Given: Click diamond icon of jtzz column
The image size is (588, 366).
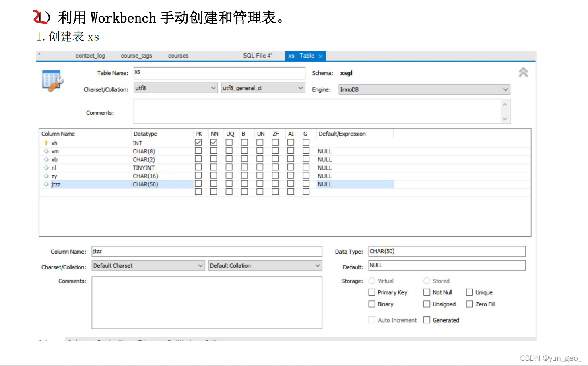Looking at the screenshot, I should pyautogui.click(x=46, y=184).
